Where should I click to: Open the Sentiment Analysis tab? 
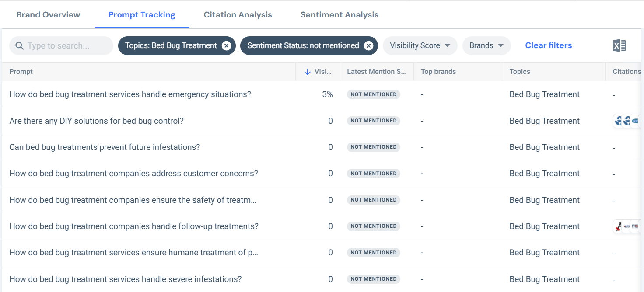(339, 15)
